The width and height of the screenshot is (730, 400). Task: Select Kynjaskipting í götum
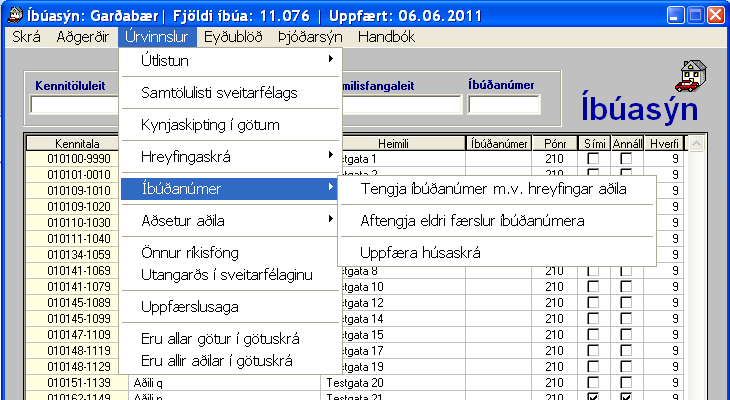coord(230,125)
